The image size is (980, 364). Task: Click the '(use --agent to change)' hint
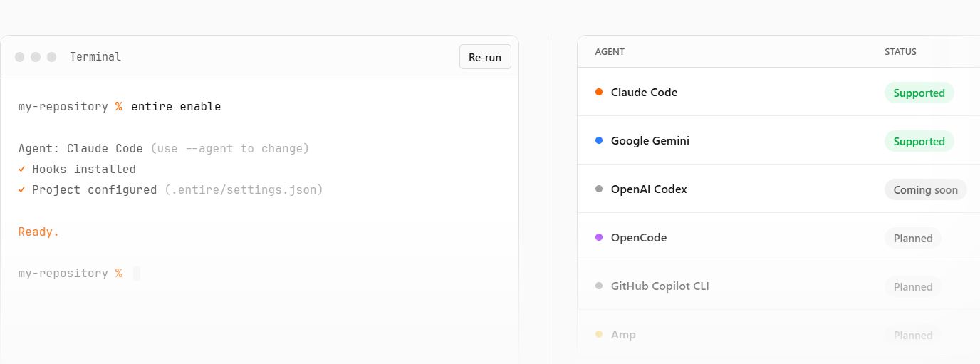(229, 148)
